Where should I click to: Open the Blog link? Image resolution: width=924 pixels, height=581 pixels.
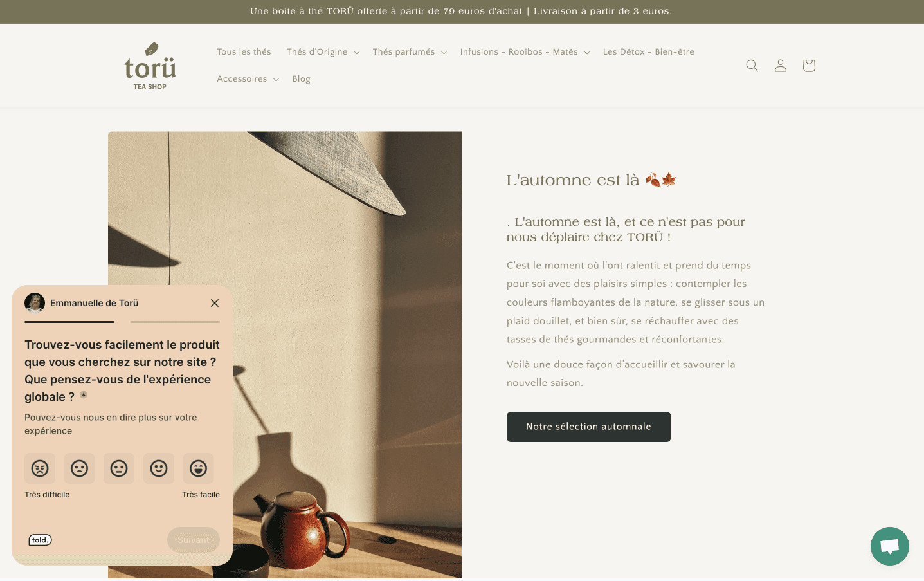click(x=301, y=79)
